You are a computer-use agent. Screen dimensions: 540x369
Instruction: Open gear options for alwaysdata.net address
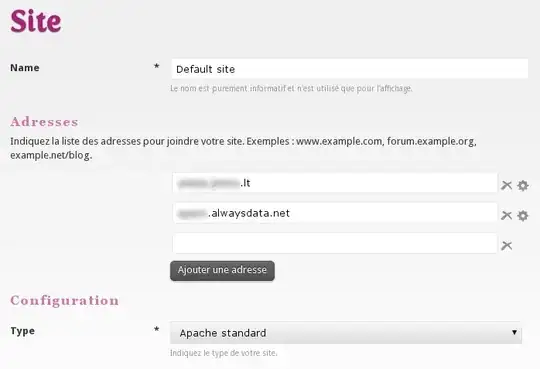coord(523,216)
